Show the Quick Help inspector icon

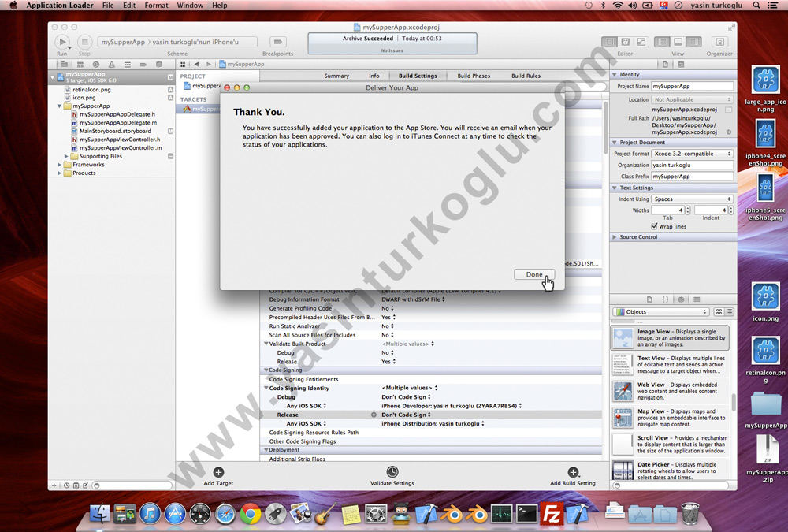point(681,65)
